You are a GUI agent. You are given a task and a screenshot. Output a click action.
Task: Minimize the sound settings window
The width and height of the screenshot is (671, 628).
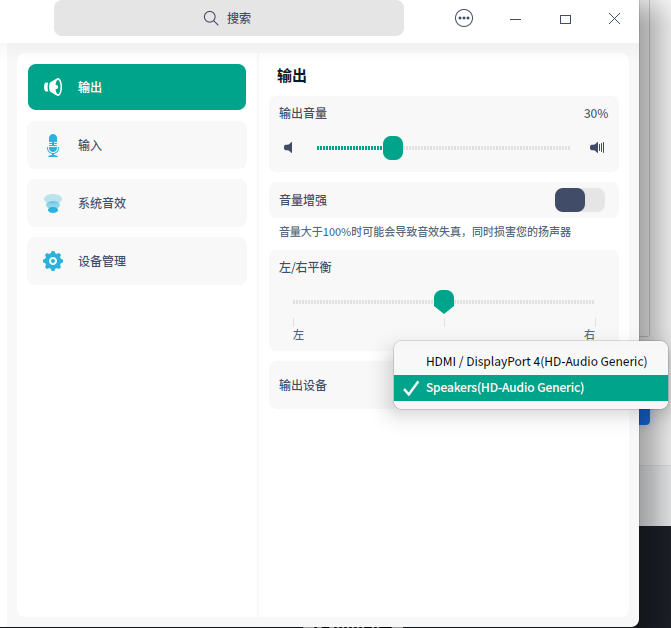click(516, 19)
